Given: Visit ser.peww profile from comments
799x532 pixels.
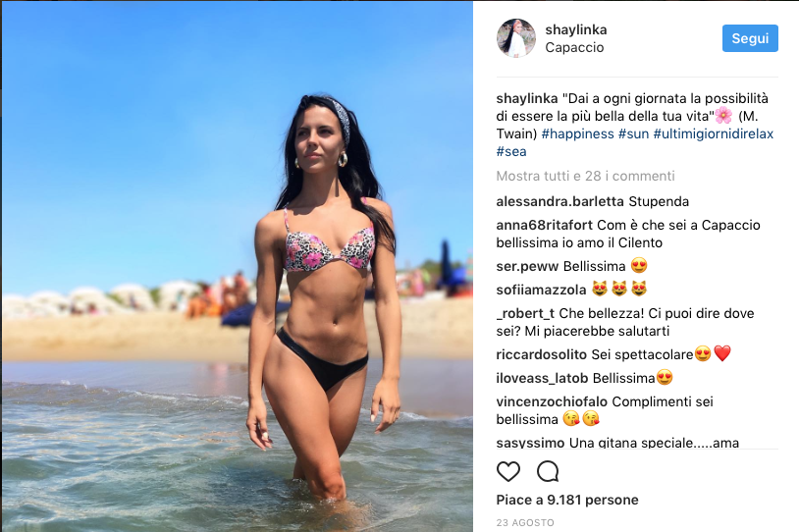Looking at the screenshot, I should coord(528,266).
